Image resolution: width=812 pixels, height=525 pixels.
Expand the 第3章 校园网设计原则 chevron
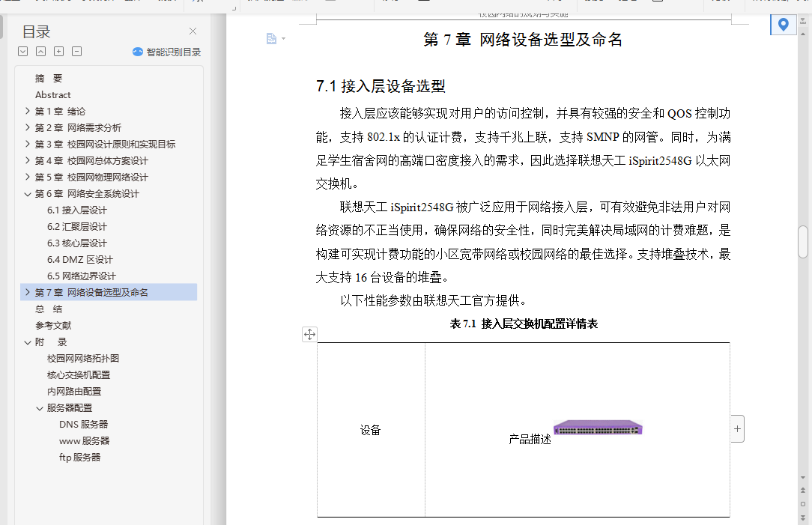click(x=28, y=144)
